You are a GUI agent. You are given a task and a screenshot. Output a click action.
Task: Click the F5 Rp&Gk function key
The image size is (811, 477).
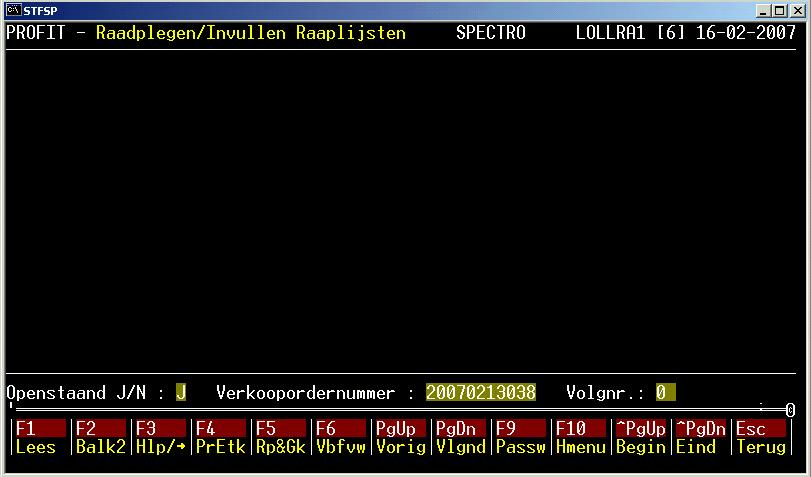281,438
